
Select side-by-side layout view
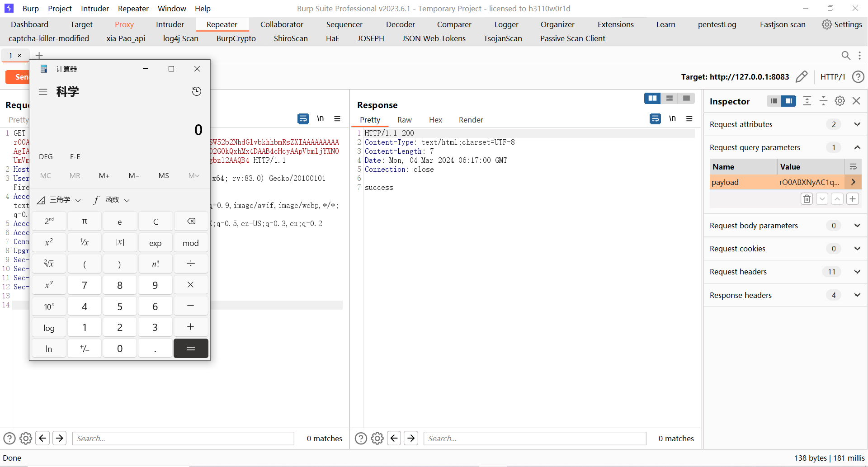(652, 98)
